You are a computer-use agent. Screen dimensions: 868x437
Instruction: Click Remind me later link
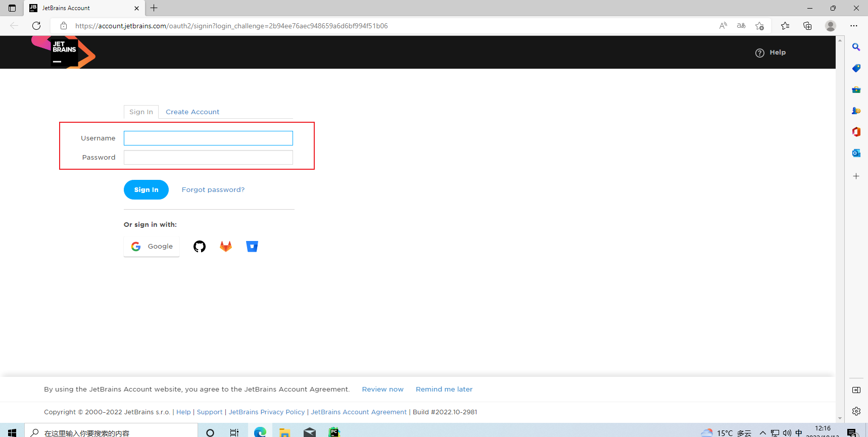[444, 390]
